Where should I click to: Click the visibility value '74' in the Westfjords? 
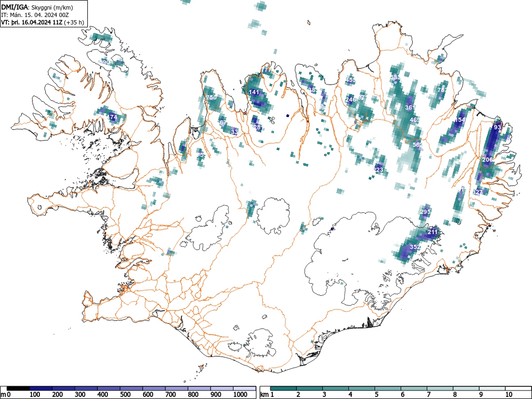click(114, 118)
